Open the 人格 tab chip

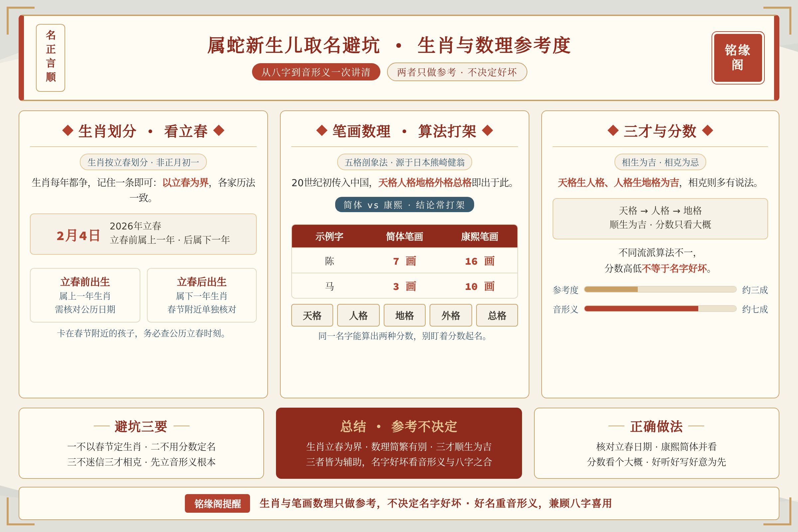click(358, 316)
